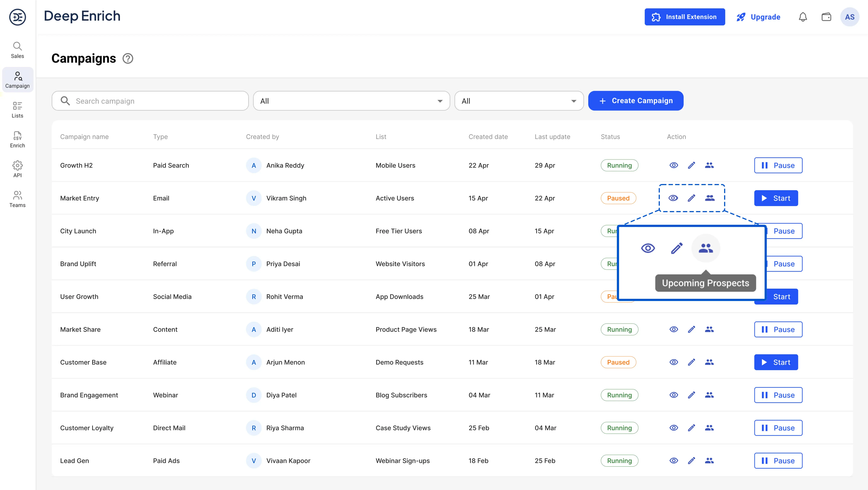Edit the Customer Base campaign

pyautogui.click(x=691, y=362)
